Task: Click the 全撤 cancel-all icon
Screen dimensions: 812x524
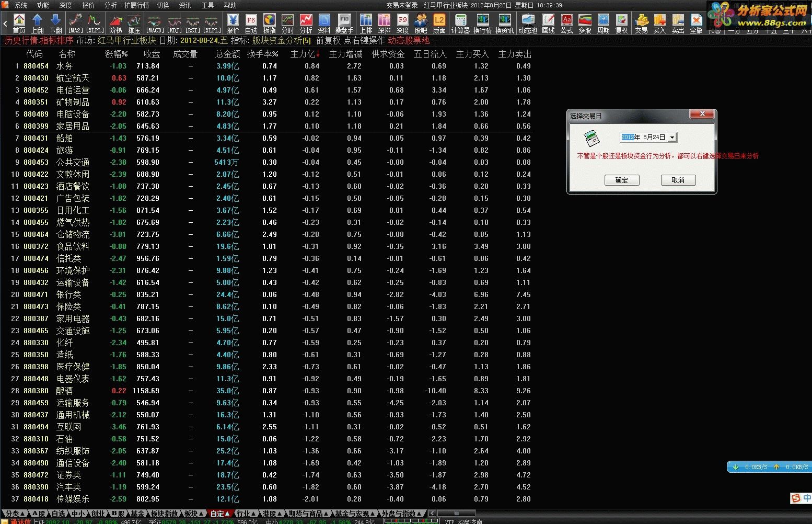Action: point(696,24)
